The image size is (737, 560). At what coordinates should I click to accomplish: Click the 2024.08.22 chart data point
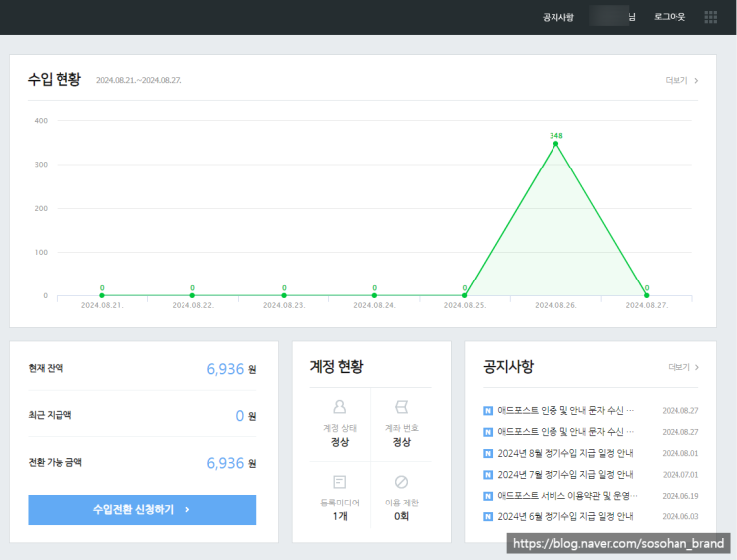(x=192, y=295)
